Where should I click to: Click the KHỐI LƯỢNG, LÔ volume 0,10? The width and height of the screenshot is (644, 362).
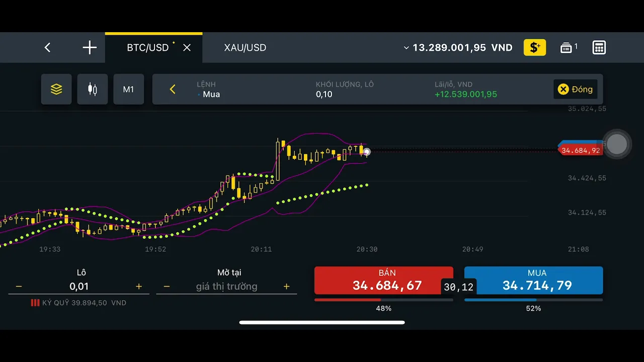point(324,95)
